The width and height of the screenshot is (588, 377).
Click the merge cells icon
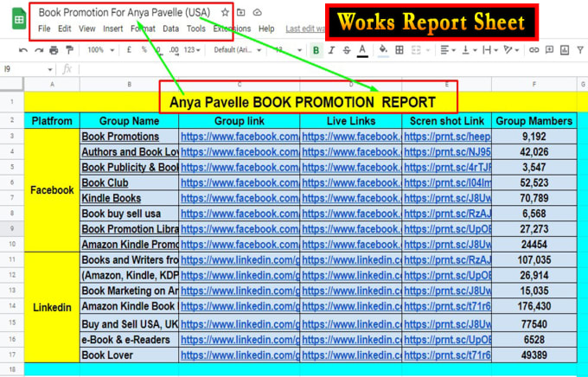[416, 50]
